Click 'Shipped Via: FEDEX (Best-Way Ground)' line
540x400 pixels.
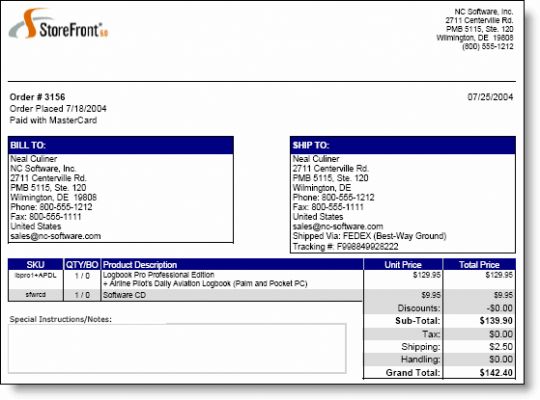tap(370, 236)
